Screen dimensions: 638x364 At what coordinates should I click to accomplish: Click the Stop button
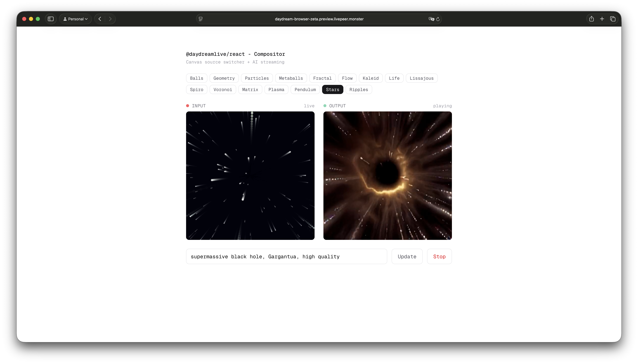(439, 256)
